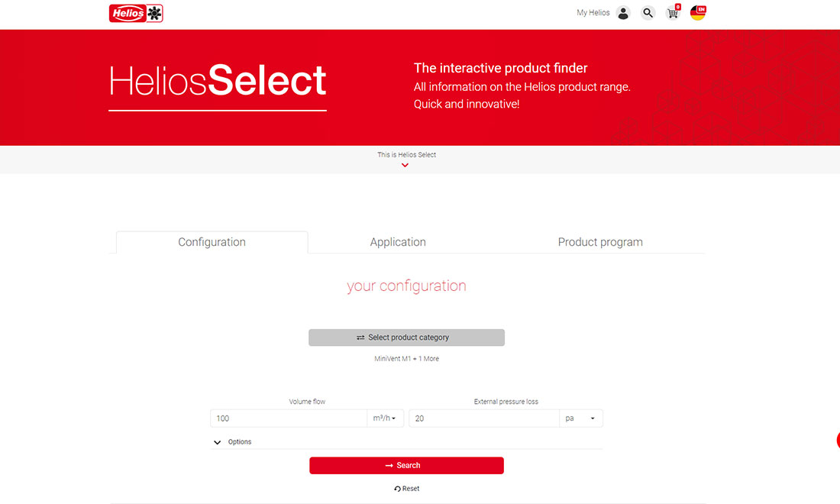Switch to the Configuration tab
The width and height of the screenshot is (840, 504).
click(212, 242)
